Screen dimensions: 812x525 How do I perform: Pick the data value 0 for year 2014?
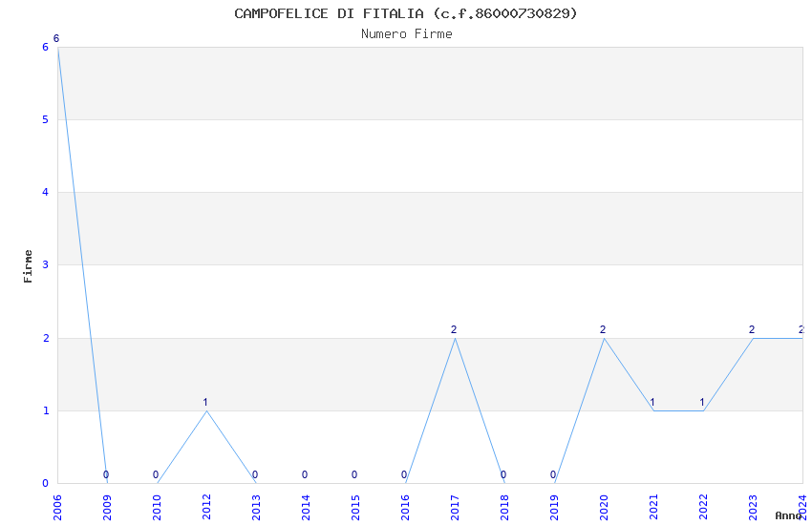(305, 474)
